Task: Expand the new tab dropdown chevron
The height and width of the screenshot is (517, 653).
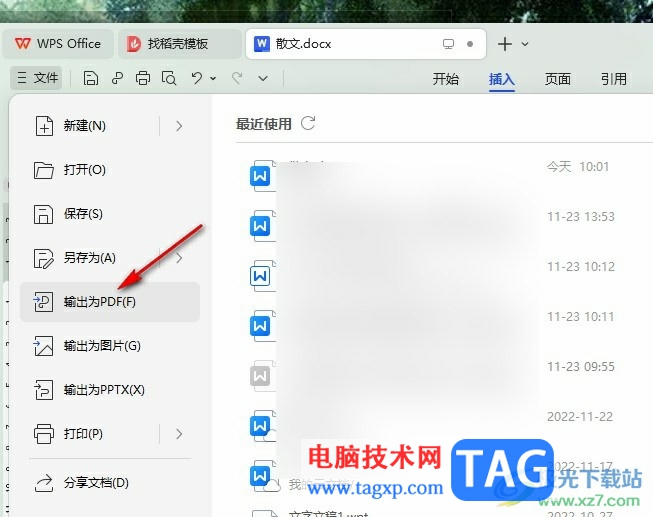Action: tap(525, 44)
